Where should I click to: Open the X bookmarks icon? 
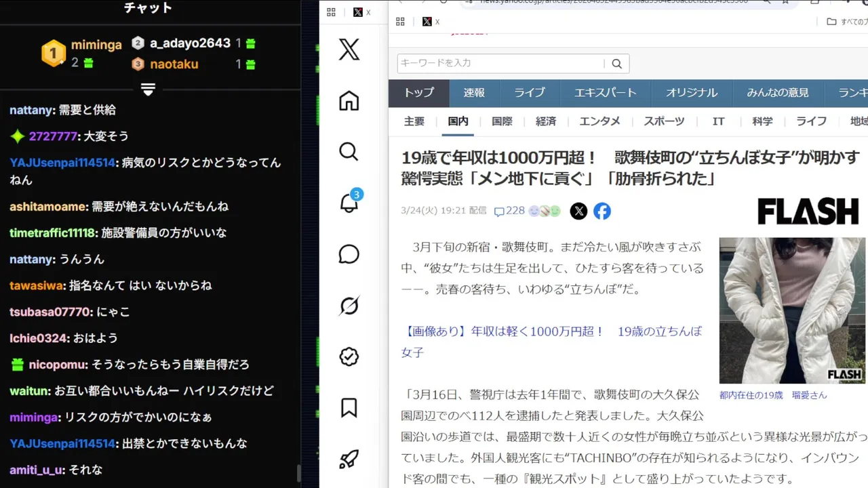[x=349, y=407]
